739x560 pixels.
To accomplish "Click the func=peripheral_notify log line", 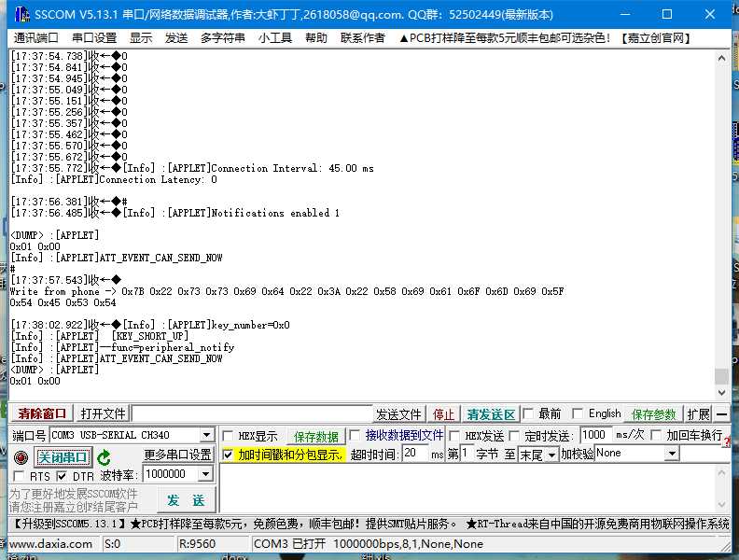I will (122, 348).
